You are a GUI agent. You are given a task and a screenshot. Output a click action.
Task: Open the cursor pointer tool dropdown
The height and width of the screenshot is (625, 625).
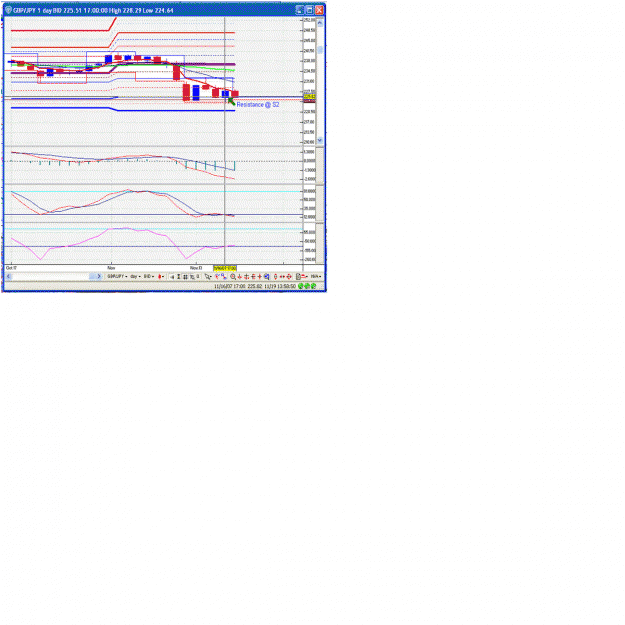pyautogui.click(x=208, y=277)
